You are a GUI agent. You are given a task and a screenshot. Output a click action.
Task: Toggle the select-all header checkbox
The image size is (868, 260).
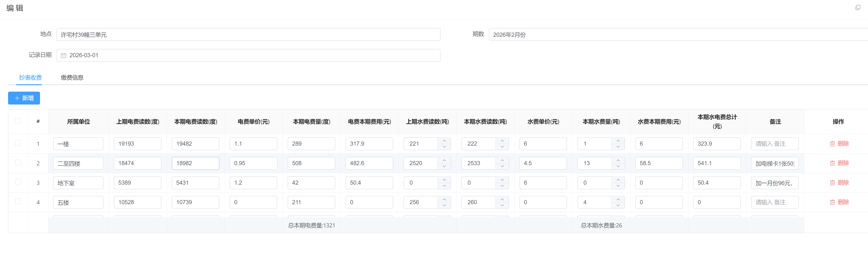coord(18,121)
